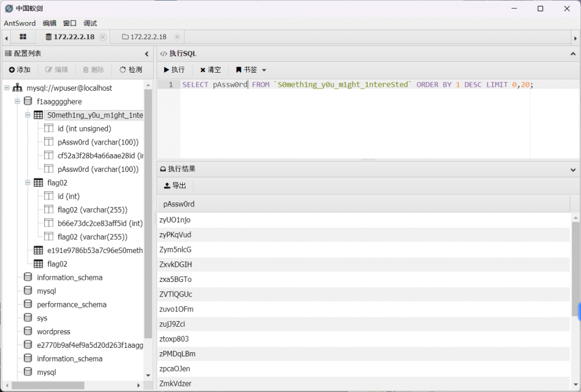The image size is (581, 392).
Task: Select result row zxa5BGTo
Action: 364,279
